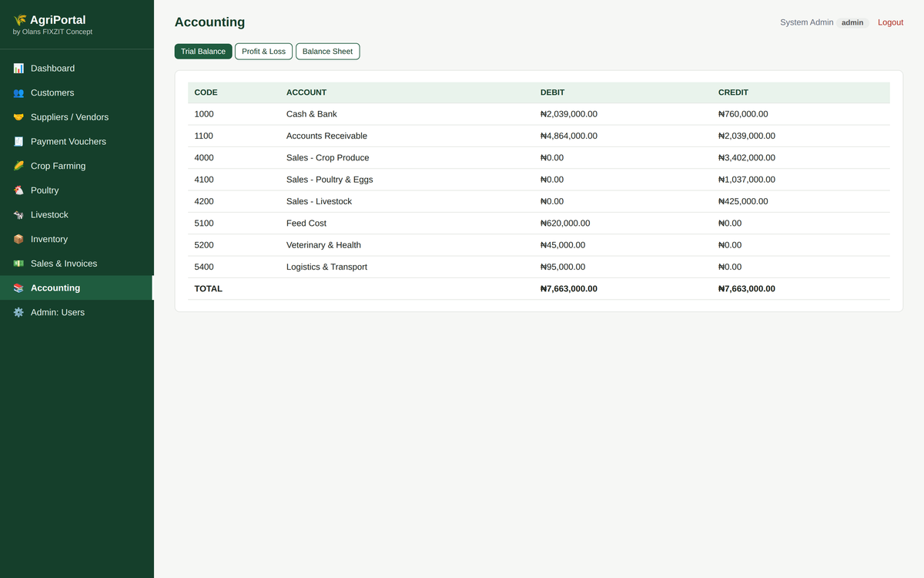Image resolution: width=924 pixels, height=578 pixels.
Task: Click the ₦425,000.00 credit value
Action: point(743,201)
